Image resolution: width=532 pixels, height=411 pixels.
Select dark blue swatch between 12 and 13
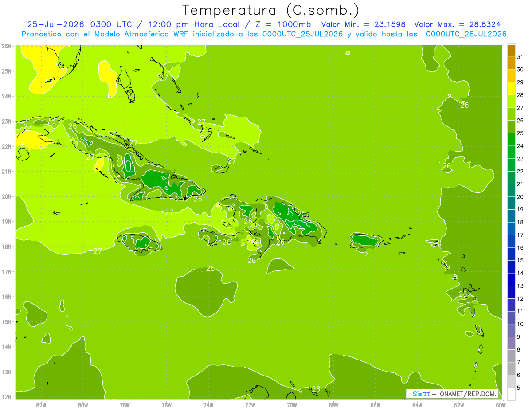point(511,292)
